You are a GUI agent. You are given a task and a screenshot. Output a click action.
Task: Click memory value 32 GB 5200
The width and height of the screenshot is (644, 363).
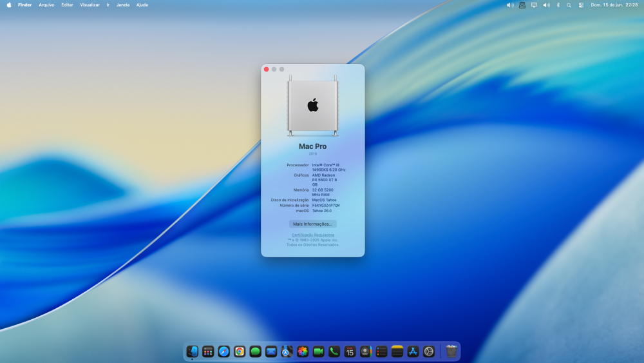(x=323, y=192)
